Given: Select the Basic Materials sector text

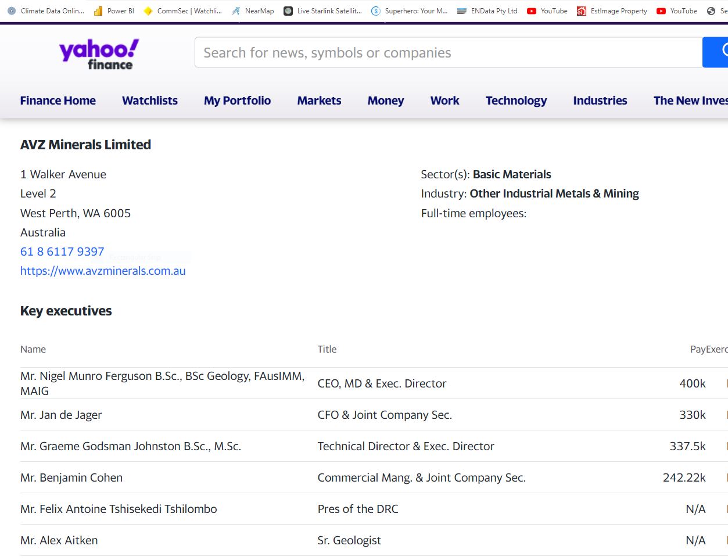Looking at the screenshot, I should coord(512,174).
